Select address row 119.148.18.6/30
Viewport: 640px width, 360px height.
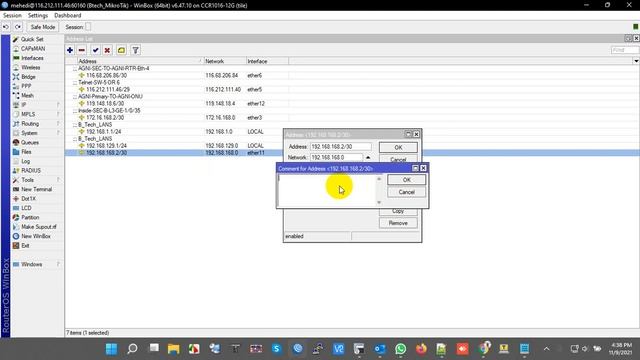pos(352,104)
